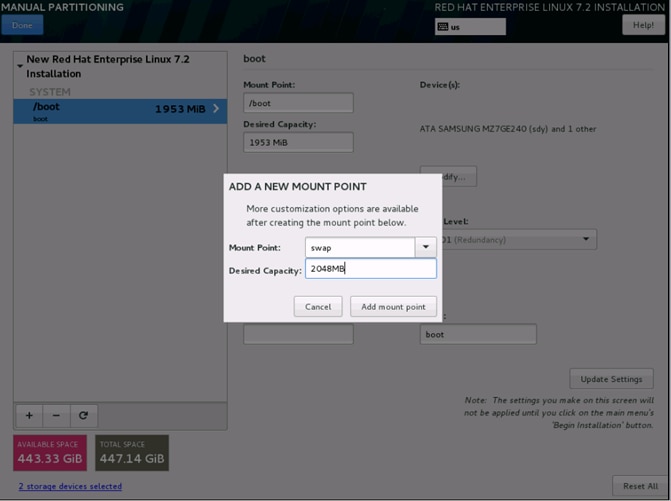671x501 pixels.
Task: Click Update Settings button
Action: (x=611, y=379)
